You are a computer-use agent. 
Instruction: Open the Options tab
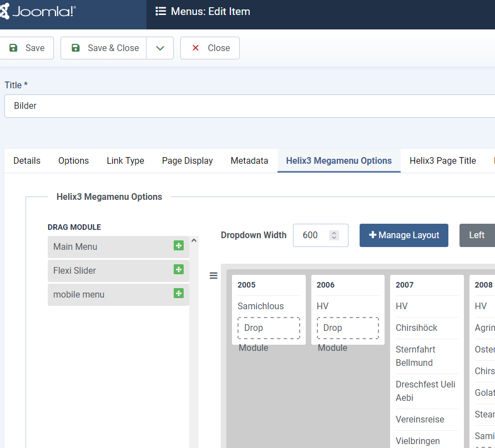point(73,161)
